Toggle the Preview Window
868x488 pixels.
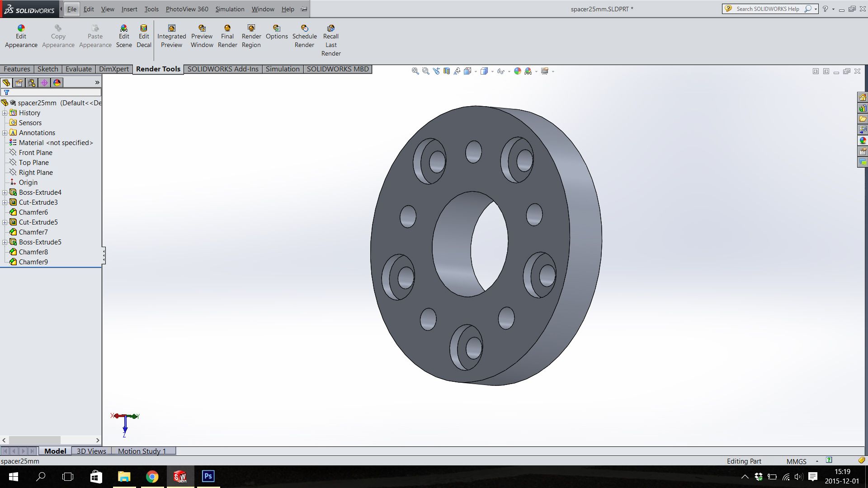click(202, 36)
